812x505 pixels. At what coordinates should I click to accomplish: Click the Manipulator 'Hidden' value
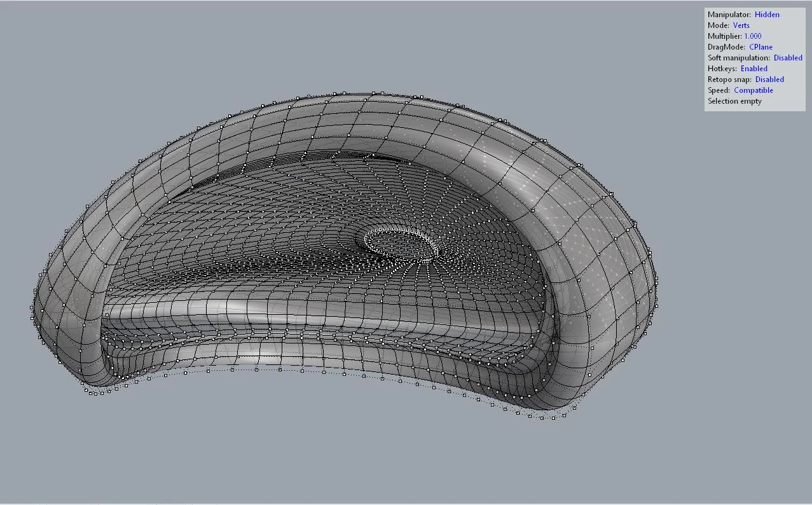click(x=767, y=15)
